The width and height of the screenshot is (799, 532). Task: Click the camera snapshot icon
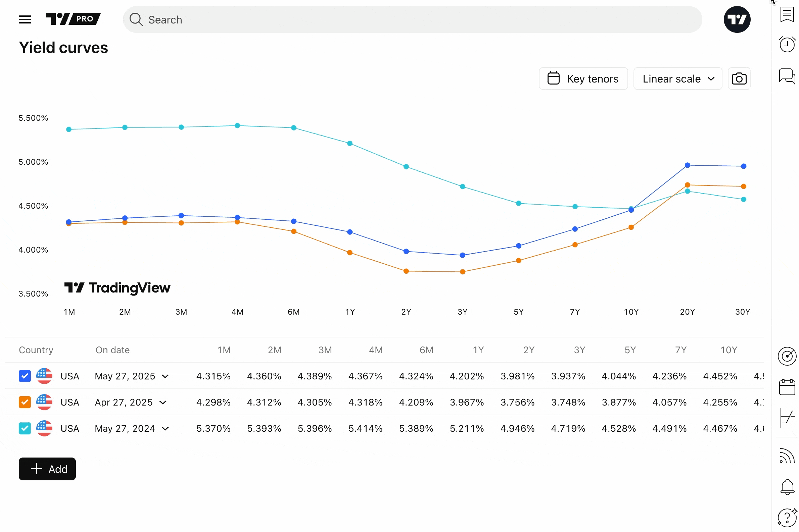[x=739, y=79]
